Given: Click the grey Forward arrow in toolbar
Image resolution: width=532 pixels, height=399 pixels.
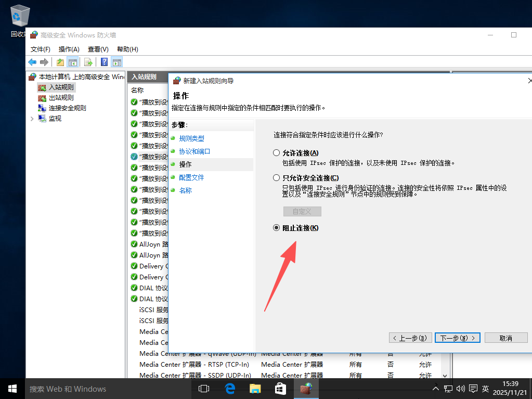Looking at the screenshot, I should point(44,62).
